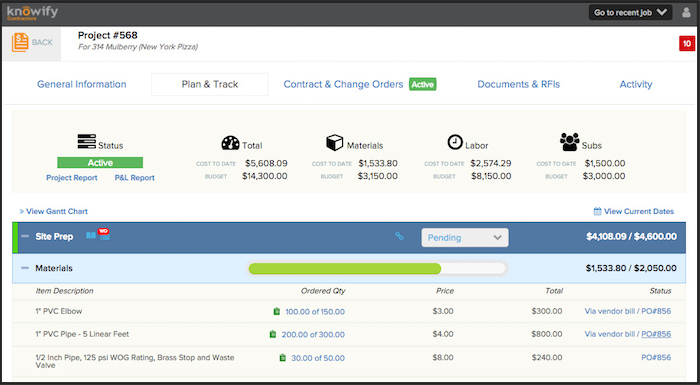Open 100.00 of 150.00 ordered quantity
The image size is (700, 385).
[x=315, y=312]
